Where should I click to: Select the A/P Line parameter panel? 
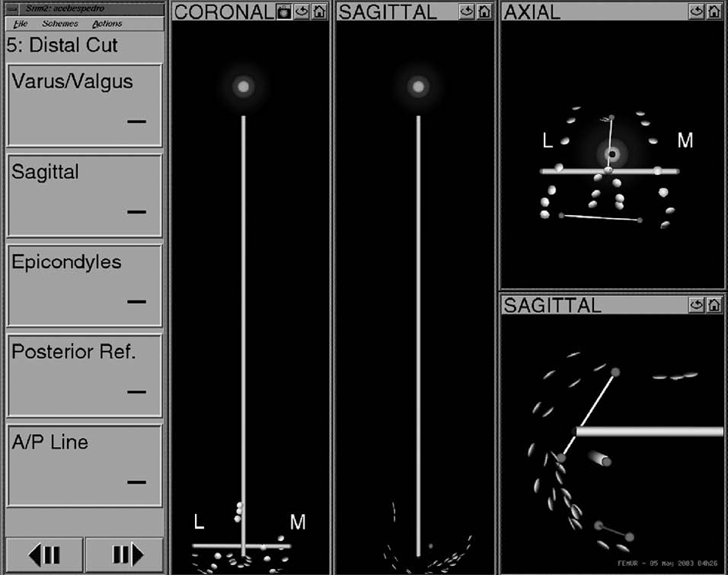tap(84, 466)
